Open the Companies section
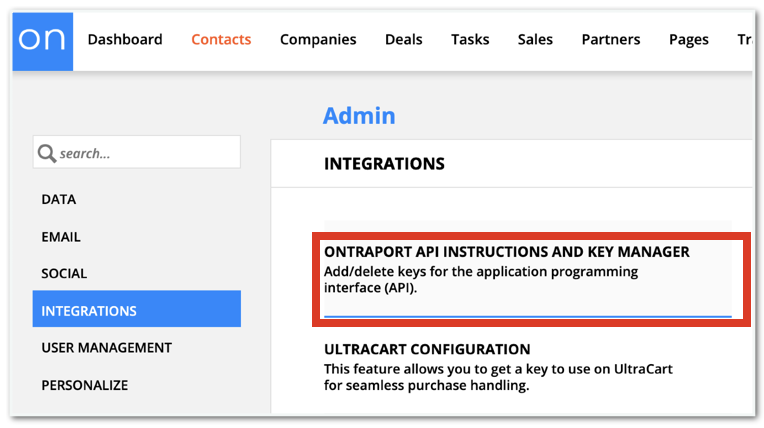The height and width of the screenshot is (428, 764). (318, 39)
